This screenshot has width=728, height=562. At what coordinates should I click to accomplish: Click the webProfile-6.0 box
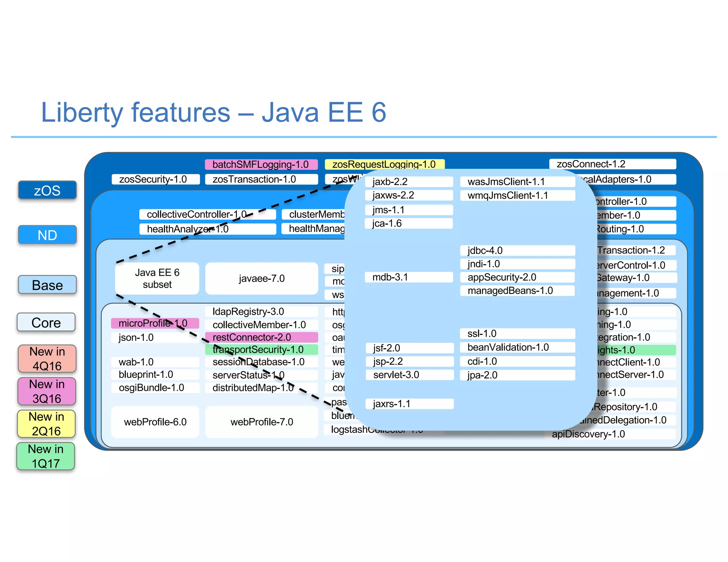(x=155, y=422)
